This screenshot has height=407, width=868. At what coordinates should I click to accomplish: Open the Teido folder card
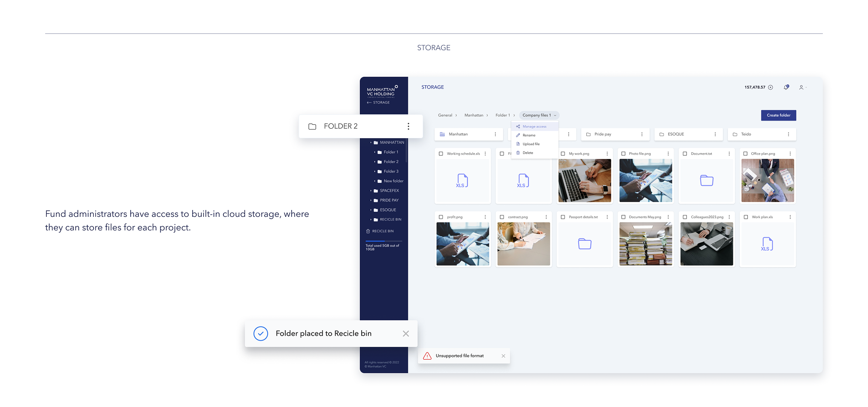click(762, 134)
